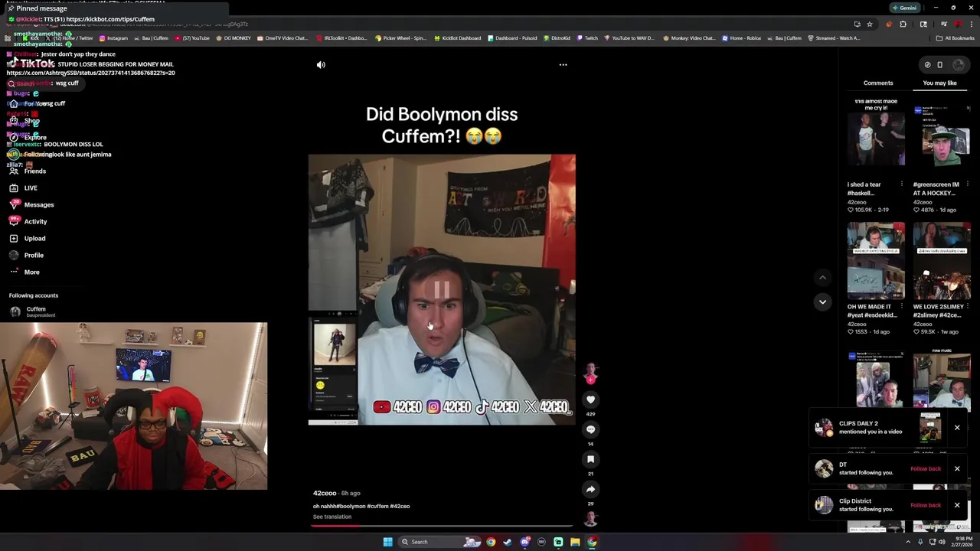The width and height of the screenshot is (980, 551).
Task: Open the KickBot Dashboard bookmark
Action: point(457,37)
